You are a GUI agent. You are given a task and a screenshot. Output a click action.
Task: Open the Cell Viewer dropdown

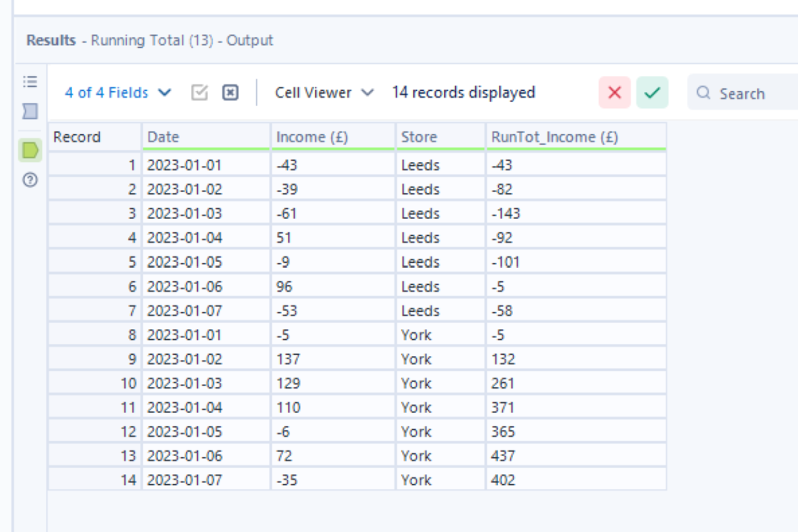[324, 93]
